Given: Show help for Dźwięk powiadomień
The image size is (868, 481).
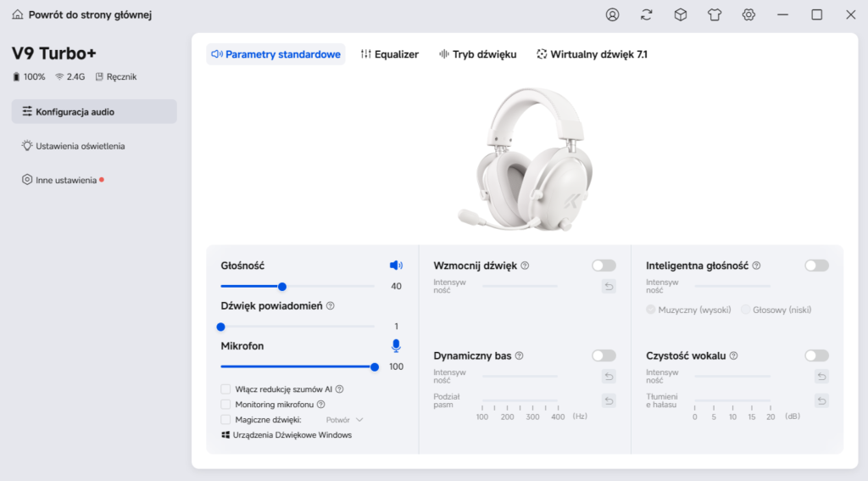Looking at the screenshot, I should click(331, 306).
